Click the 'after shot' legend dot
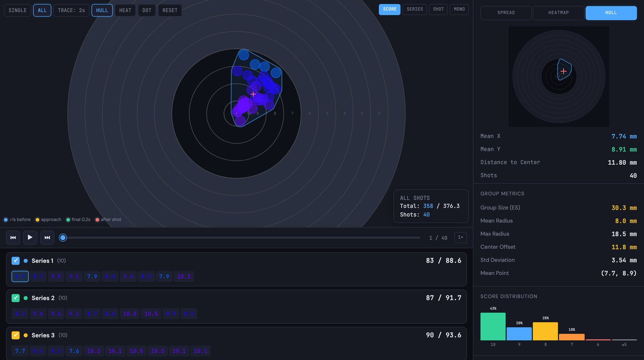The image size is (644, 360). click(97, 220)
